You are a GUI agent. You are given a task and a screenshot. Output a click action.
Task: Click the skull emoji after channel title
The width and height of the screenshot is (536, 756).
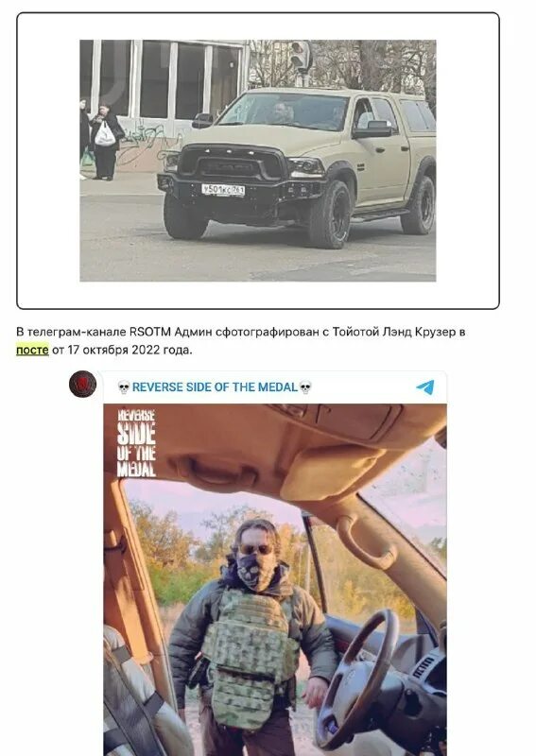pos(305,387)
